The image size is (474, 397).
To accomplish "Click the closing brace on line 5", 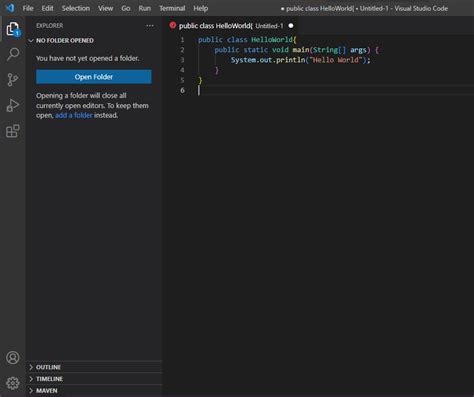I will pos(200,80).
